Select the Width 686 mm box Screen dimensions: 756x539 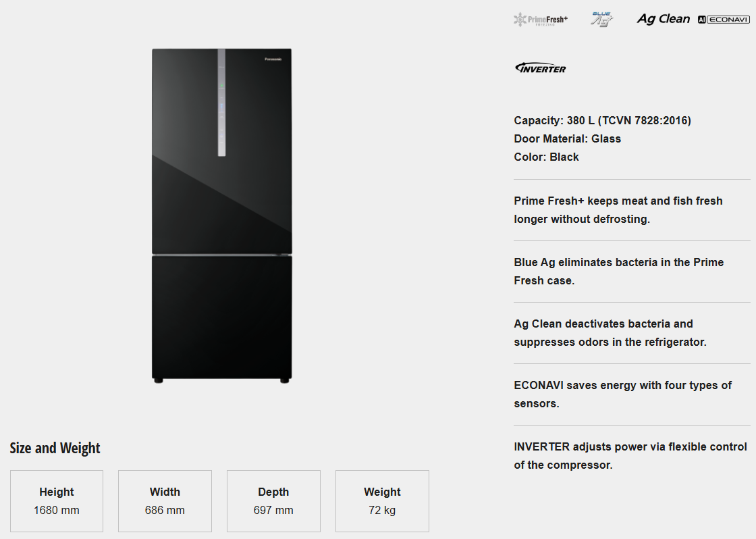[165, 501]
